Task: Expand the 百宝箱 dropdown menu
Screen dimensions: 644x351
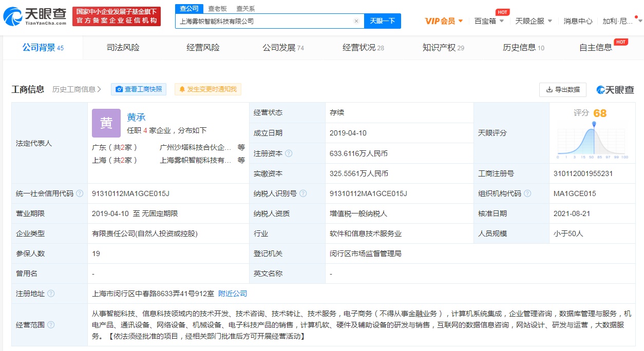Action: [x=489, y=21]
